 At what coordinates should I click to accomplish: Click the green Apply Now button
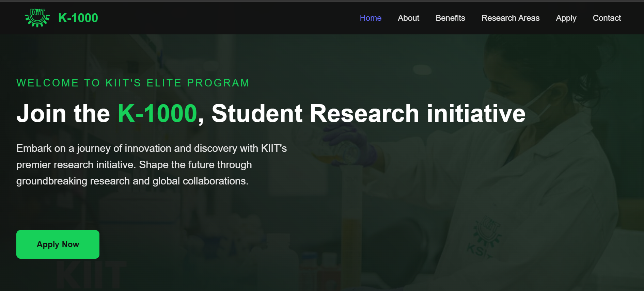tap(58, 244)
